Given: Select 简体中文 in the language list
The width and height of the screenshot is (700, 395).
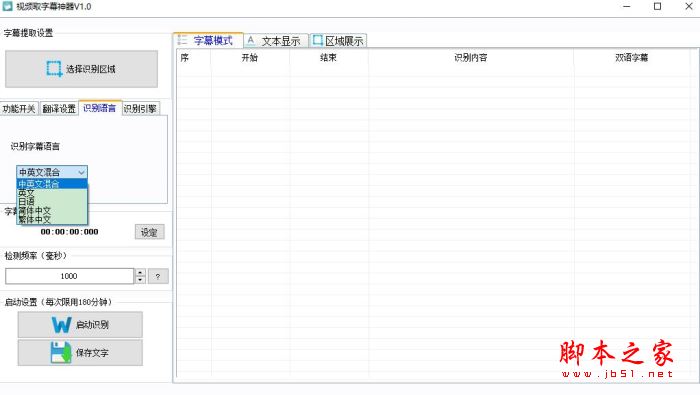Looking at the screenshot, I should [52, 211].
